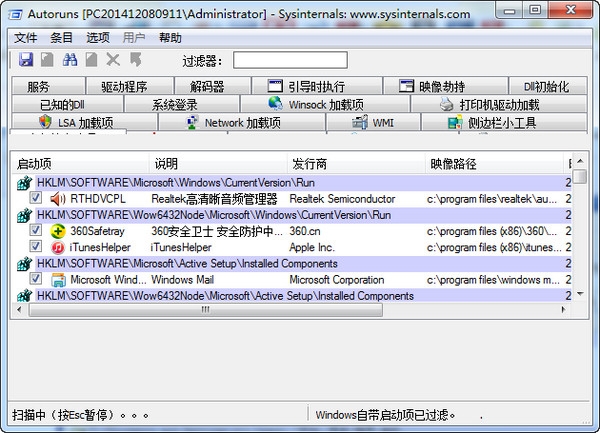Open the 文件 menu
The image size is (600, 433).
(26, 38)
